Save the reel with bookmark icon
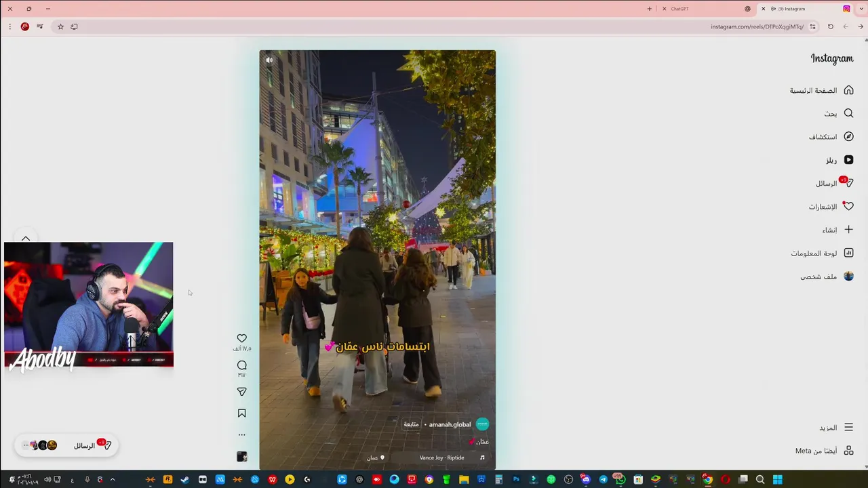Image resolution: width=868 pixels, height=488 pixels. coord(242,413)
